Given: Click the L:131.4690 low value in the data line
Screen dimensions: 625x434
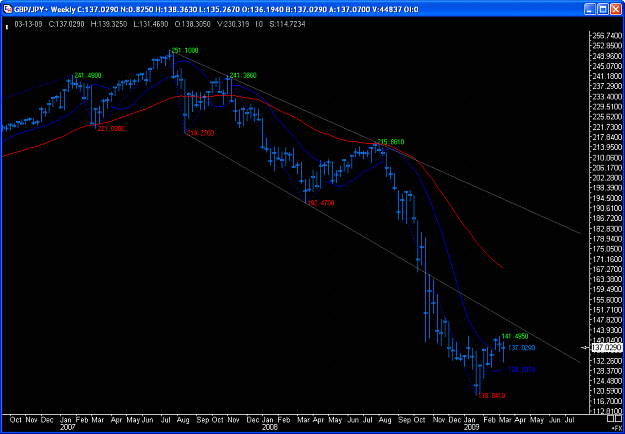Looking at the screenshot, I should click(x=151, y=24).
